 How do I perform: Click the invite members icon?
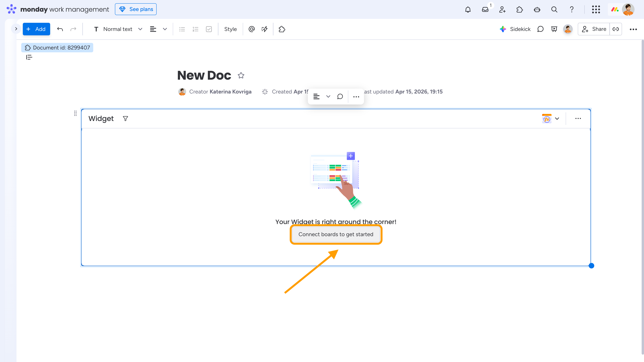[x=502, y=9]
